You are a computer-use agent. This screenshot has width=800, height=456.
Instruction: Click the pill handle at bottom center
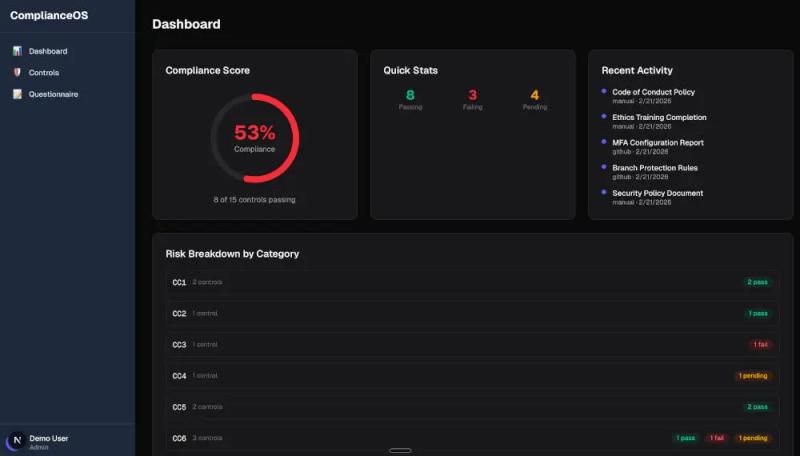pyautogui.click(x=400, y=450)
